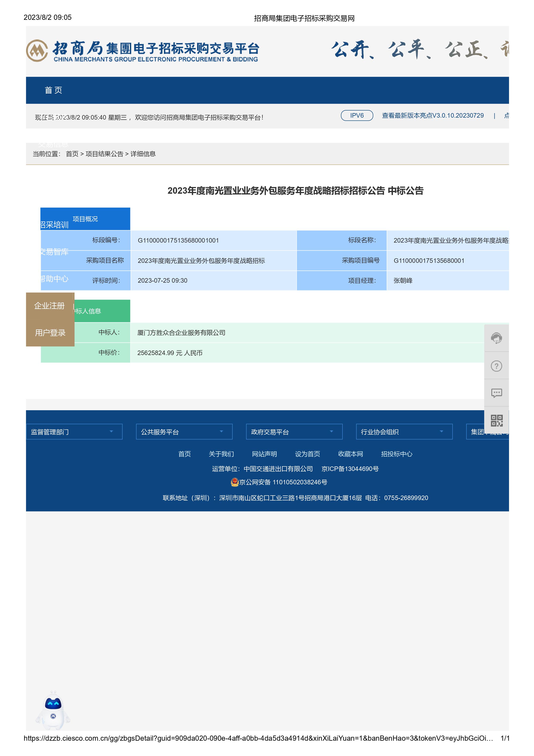Click the 收藏本网 footer link
This screenshot has width=534, height=756.
click(351, 454)
